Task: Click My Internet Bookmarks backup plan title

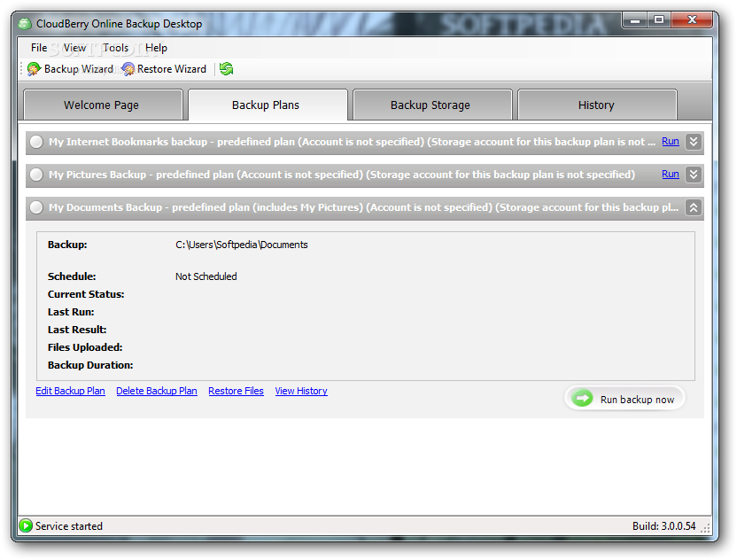Action: [352, 142]
